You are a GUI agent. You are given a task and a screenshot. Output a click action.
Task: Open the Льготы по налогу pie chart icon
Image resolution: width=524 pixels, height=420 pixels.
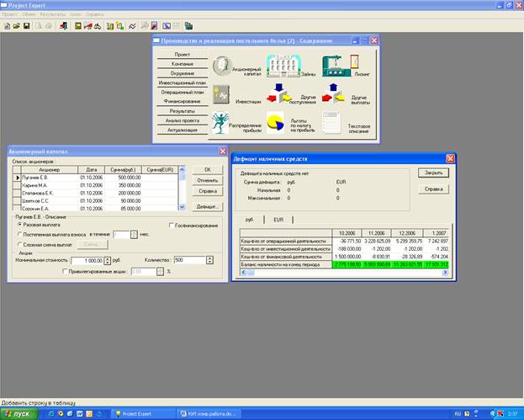277,123
